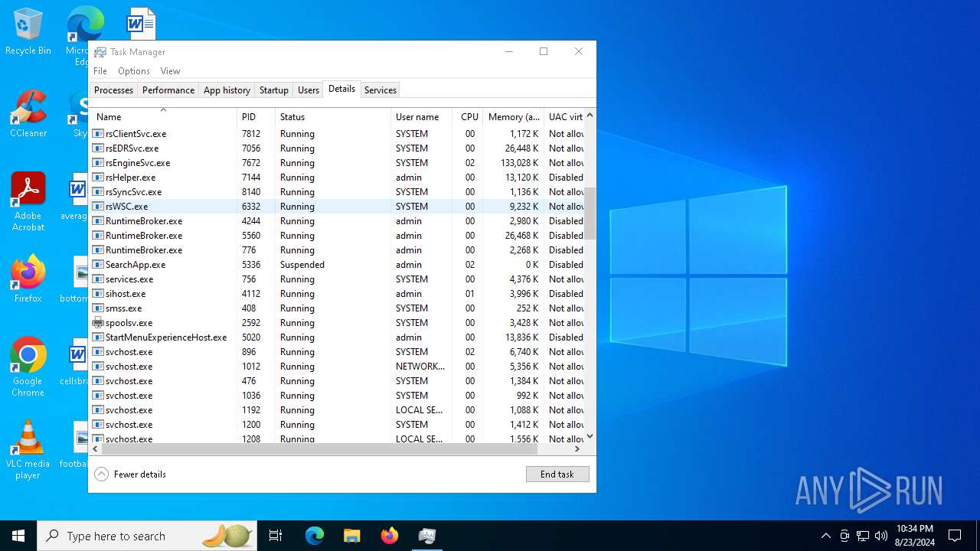Open the Recycle Bin desktop icon

tap(28, 32)
